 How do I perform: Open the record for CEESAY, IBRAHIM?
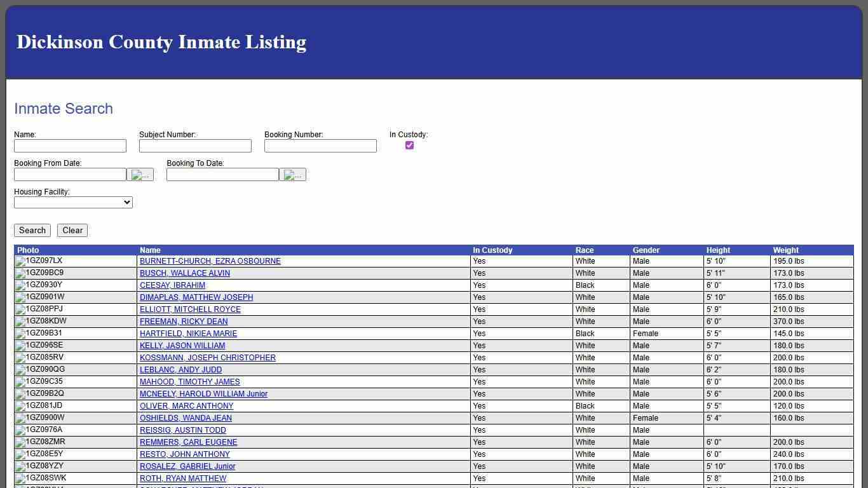pos(172,285)
